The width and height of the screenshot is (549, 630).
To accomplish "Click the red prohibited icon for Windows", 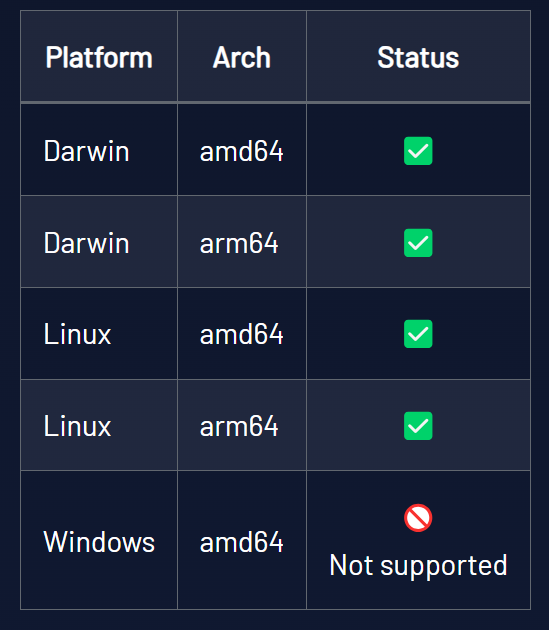I will pyautogui.click(x=418, y=518).
